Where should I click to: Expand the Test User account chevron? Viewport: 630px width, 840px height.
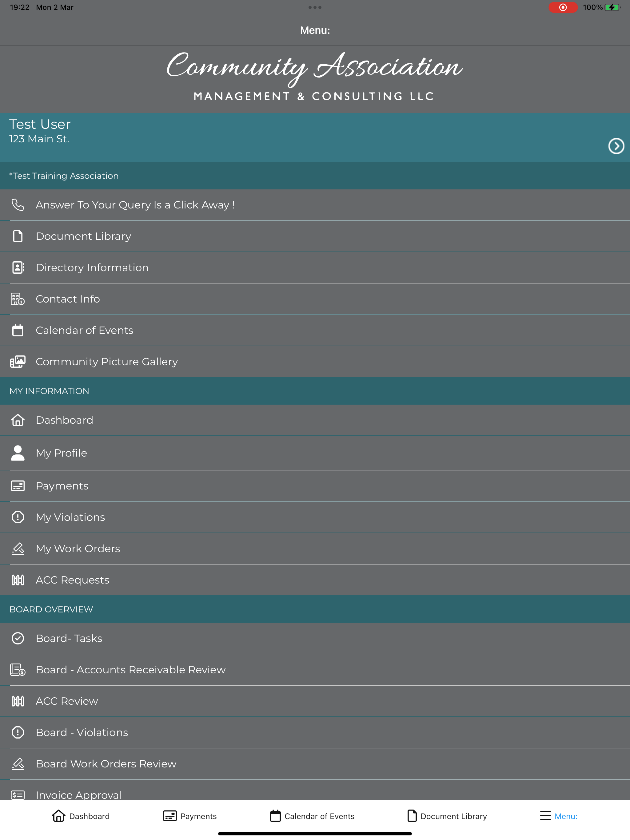616,146
